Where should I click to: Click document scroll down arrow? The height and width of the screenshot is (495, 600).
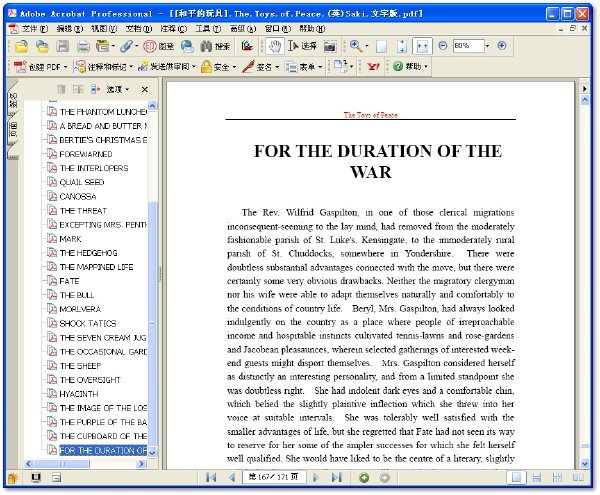coord(585,464)
